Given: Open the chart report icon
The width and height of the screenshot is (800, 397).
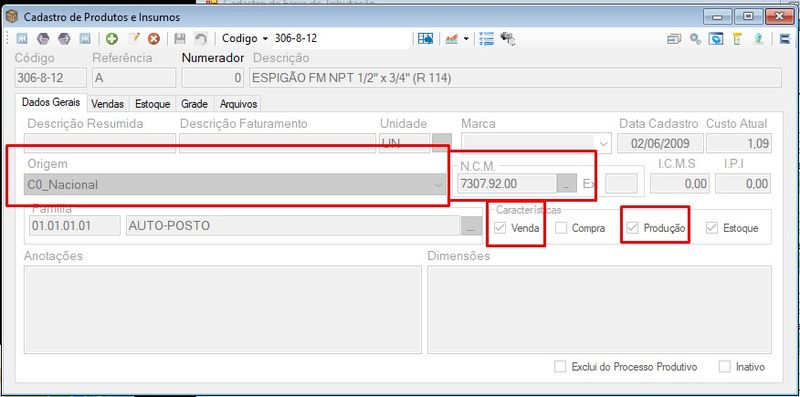Looking at the screenshot, I should click(452, 39).
